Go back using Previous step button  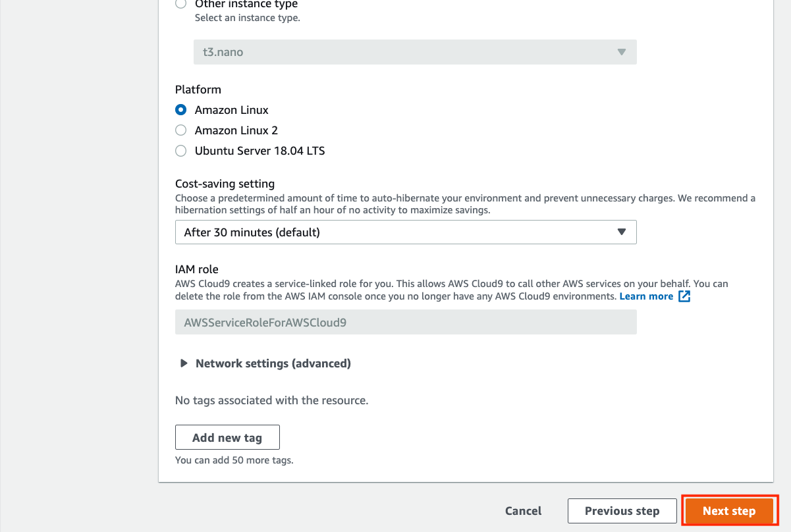click(x=622, y=511)
